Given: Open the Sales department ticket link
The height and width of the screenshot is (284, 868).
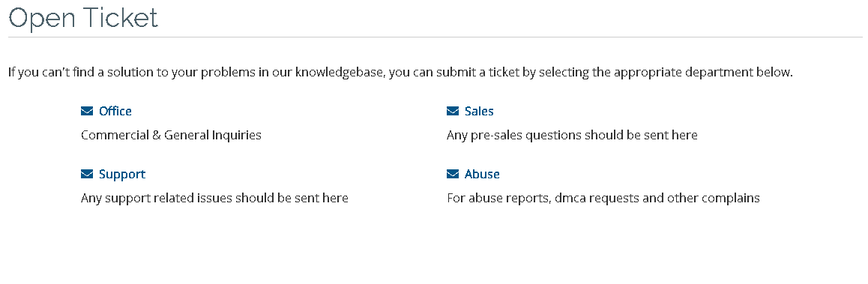Looking at the screenshot, I should (x=479, y=111).
